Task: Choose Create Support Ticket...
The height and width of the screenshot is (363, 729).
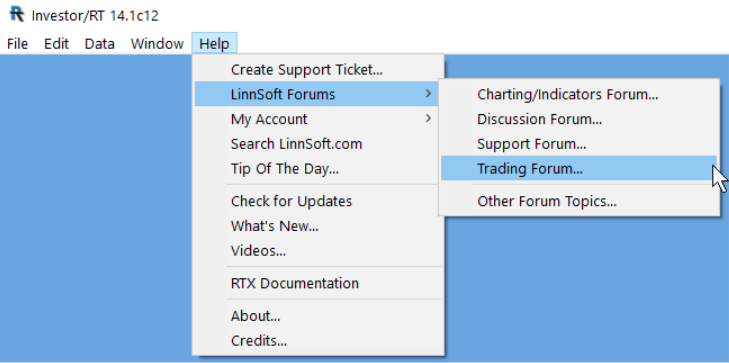Action: (318, 70)
